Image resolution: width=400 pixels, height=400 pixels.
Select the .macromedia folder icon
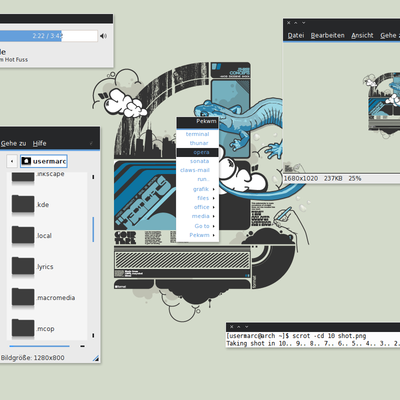[23, 297]
